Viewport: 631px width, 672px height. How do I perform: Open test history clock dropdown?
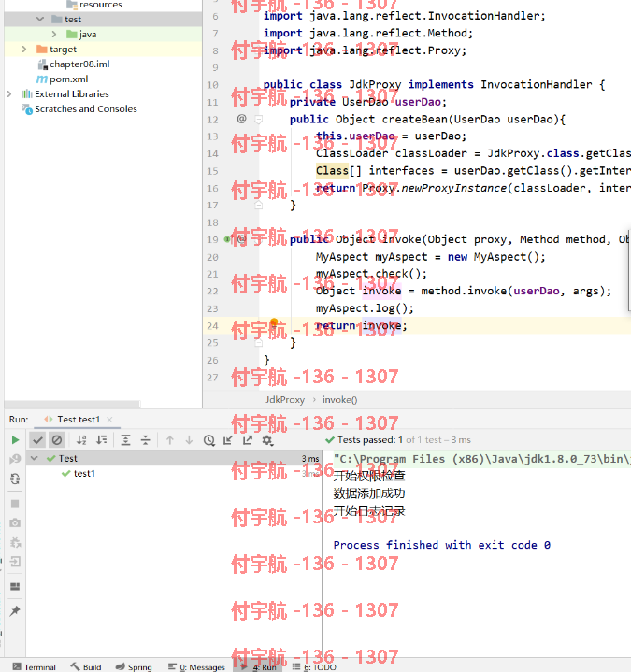tap(208, 440)
